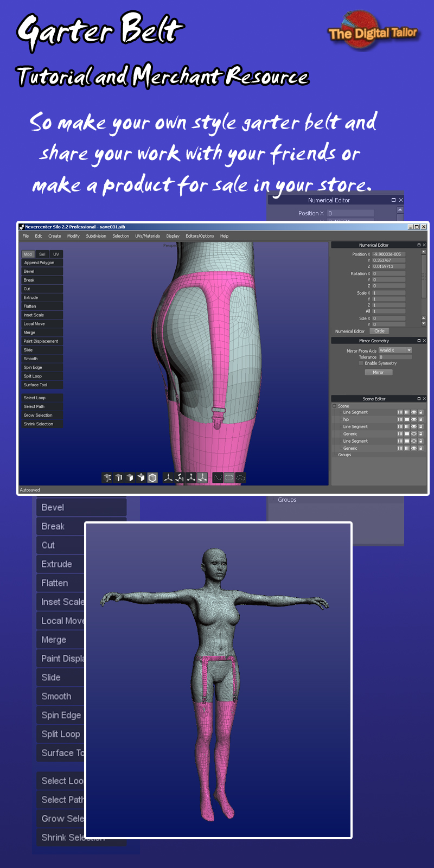The width and height of the screenshot is (434, 868).
Task: Open the Mirror From Axis World X dropdown
Action: pyautogui.click(x=395, y=350)
